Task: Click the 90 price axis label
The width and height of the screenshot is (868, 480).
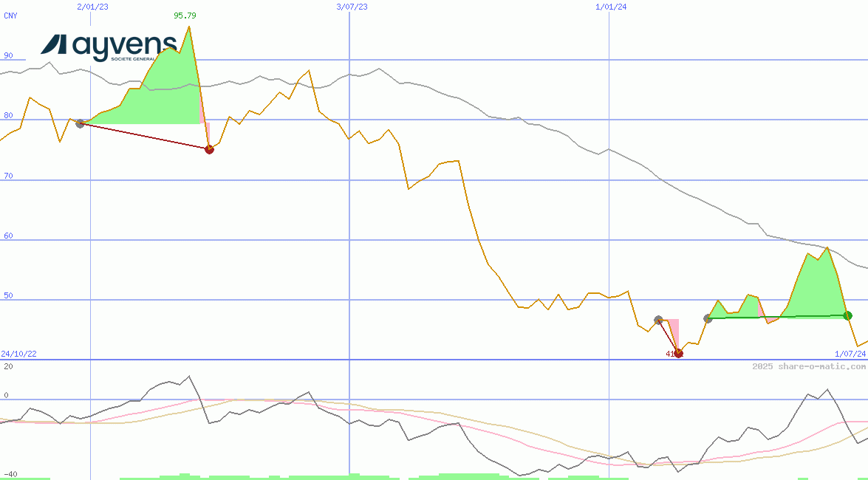Action: [8, 55]
